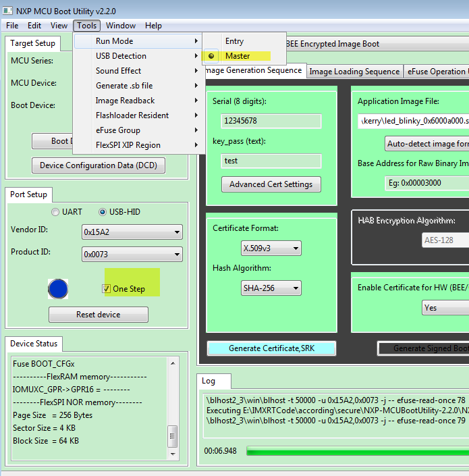Open the Window menu
This screenshot has height=476, width=469.
[120, 26]
